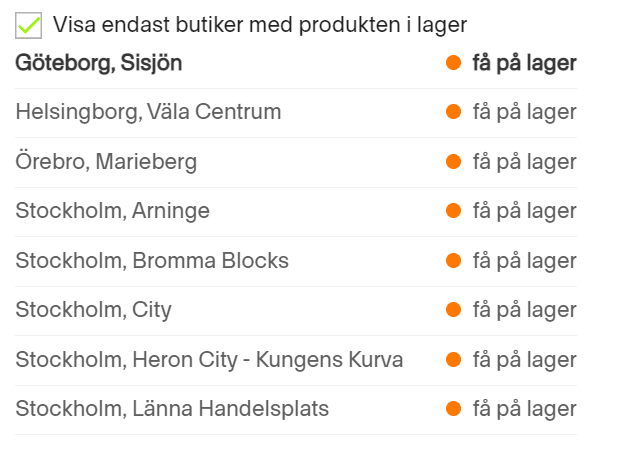The height and width of the screenshot is (460, 622).
Task: Pick Stockholm, Länna Handelsplats store
Action: [x=172, y=409]
